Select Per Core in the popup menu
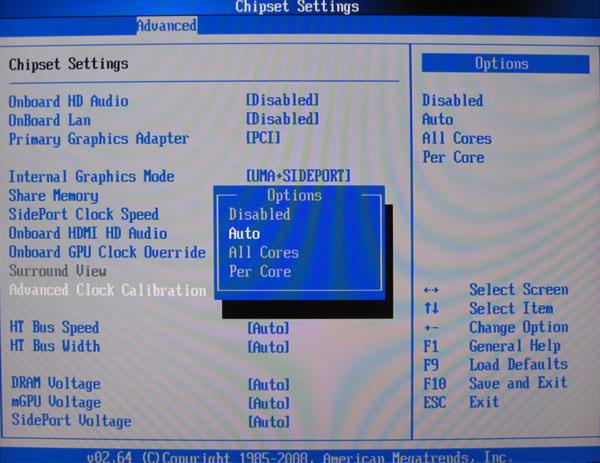Screen dimensions: 600x463 coord(259,271)
